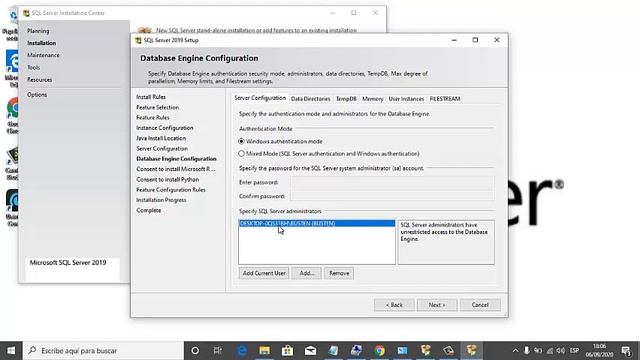Screen dimensions: 640x360
Task: Open the Memory tab
Action: click(373, 99)
